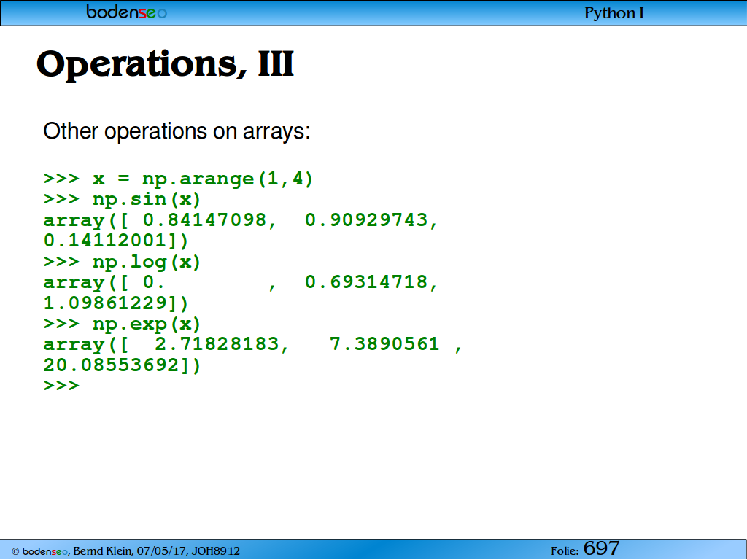Viewport: 747px width, 560px height.
Task: Select the value 7.3890561
Action: tap(384, 344)
